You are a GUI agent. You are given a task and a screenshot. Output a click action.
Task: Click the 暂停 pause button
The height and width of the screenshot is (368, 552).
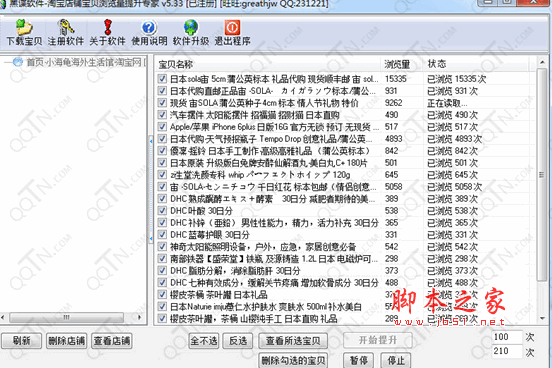pos(359,361)
